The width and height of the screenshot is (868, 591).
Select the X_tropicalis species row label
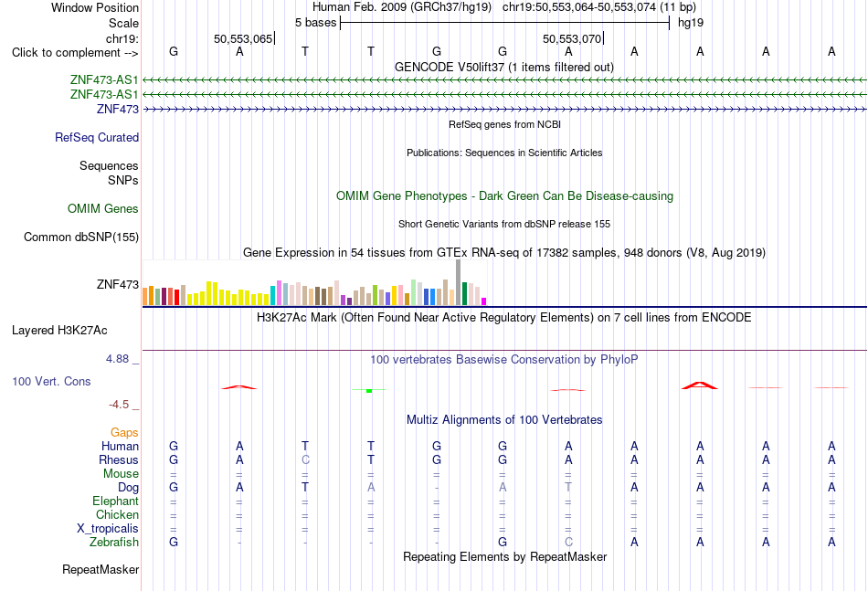click(108, 529)
